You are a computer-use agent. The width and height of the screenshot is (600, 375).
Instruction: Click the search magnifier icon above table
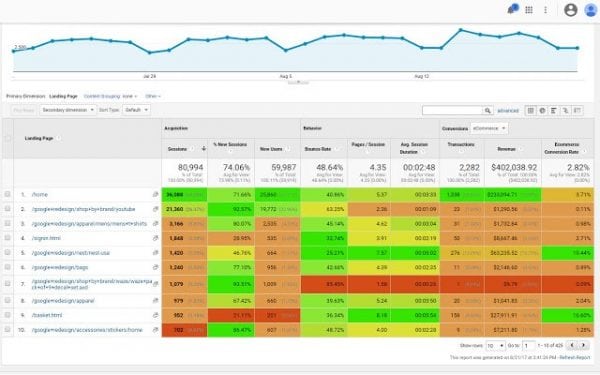(488, 111)
